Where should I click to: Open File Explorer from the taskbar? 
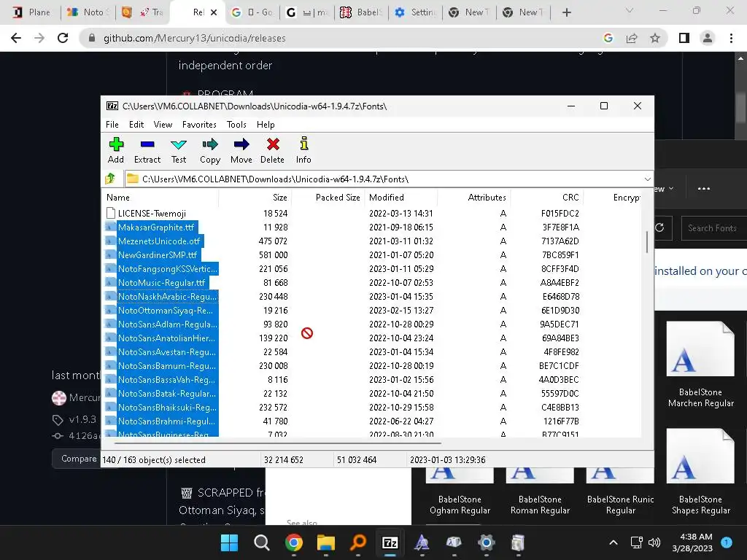pos(326,542)
